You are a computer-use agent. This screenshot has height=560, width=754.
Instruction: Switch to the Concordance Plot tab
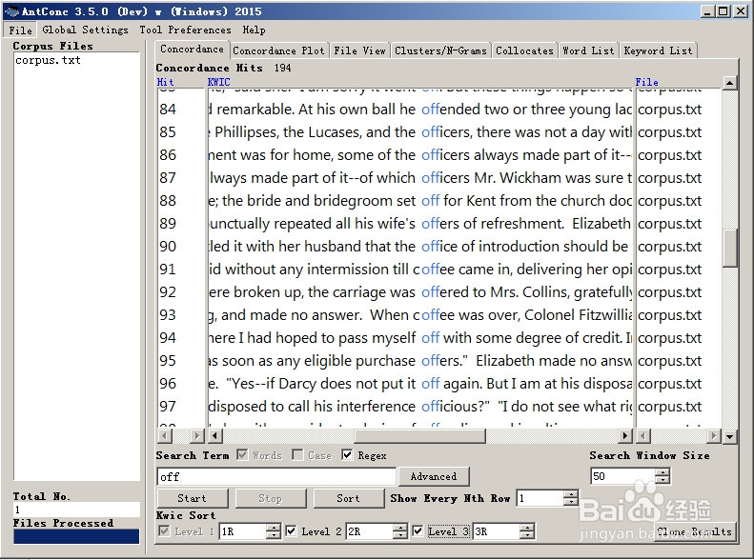click(x=278, y=50)
